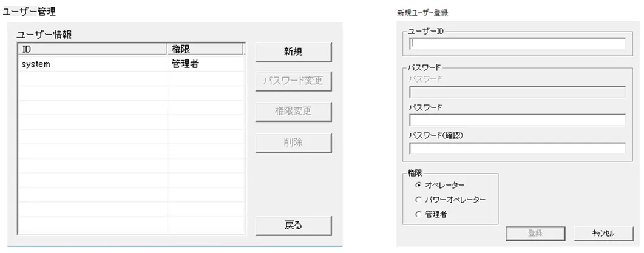This screenshot has height=253, width=644.
Task: Sort by the 権限 column header
Action: 205,49
